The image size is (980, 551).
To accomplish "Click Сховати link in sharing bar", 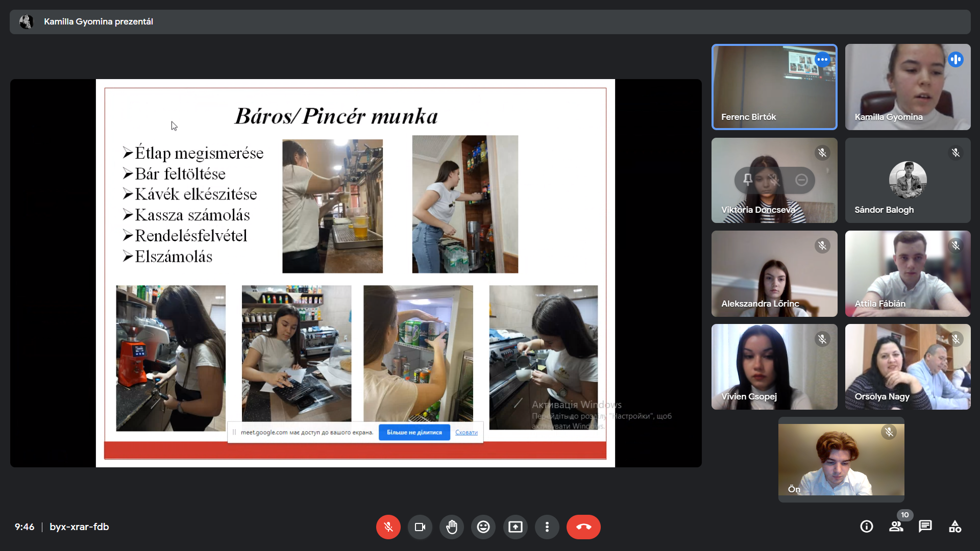I will [x=466, y=432].
